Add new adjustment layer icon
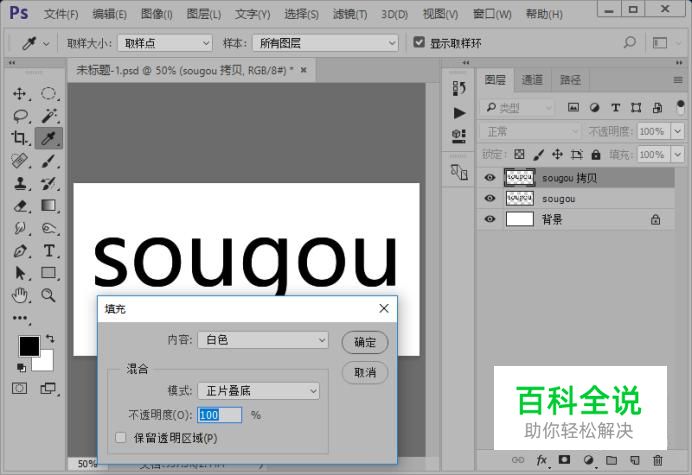Image resolution: width=692 pixels, height=475 pixels. click(x=588, y=460)
